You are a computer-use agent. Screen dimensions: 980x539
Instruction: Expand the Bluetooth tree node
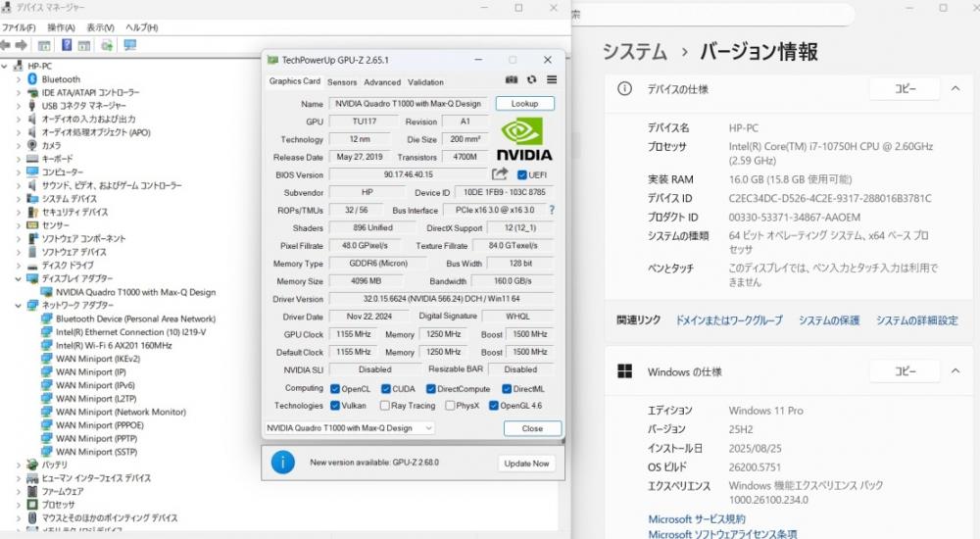18,79
